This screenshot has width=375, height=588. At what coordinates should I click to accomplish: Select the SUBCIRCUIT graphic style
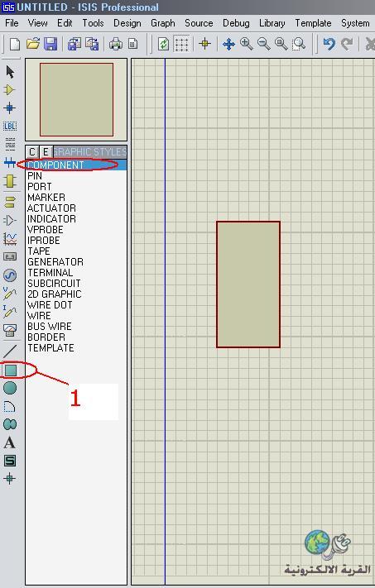coord(76,284)
